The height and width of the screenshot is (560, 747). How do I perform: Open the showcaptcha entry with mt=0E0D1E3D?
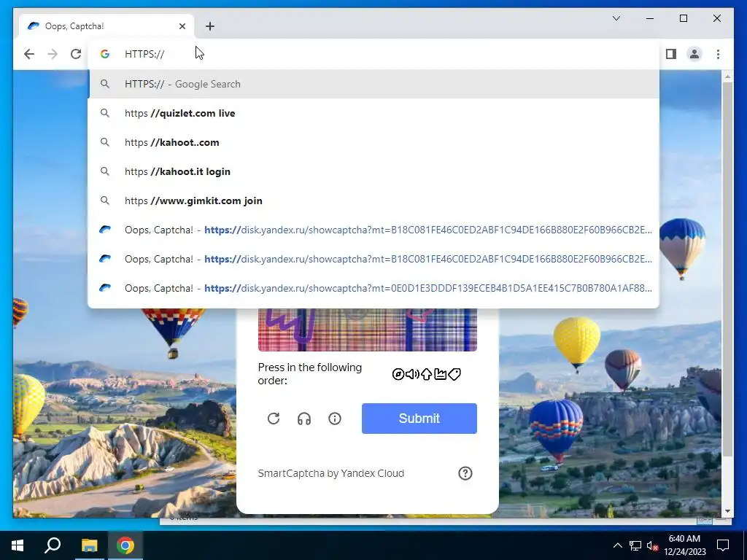374,288
